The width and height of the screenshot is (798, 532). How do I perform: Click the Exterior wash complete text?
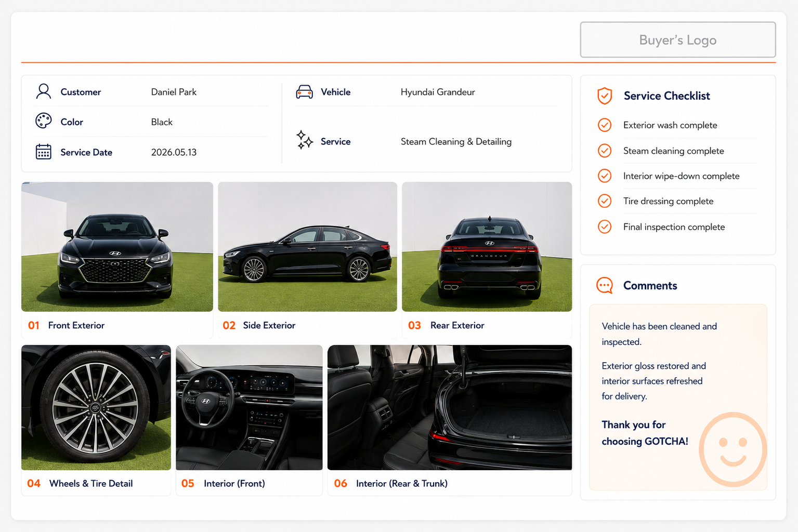[670, 125]
